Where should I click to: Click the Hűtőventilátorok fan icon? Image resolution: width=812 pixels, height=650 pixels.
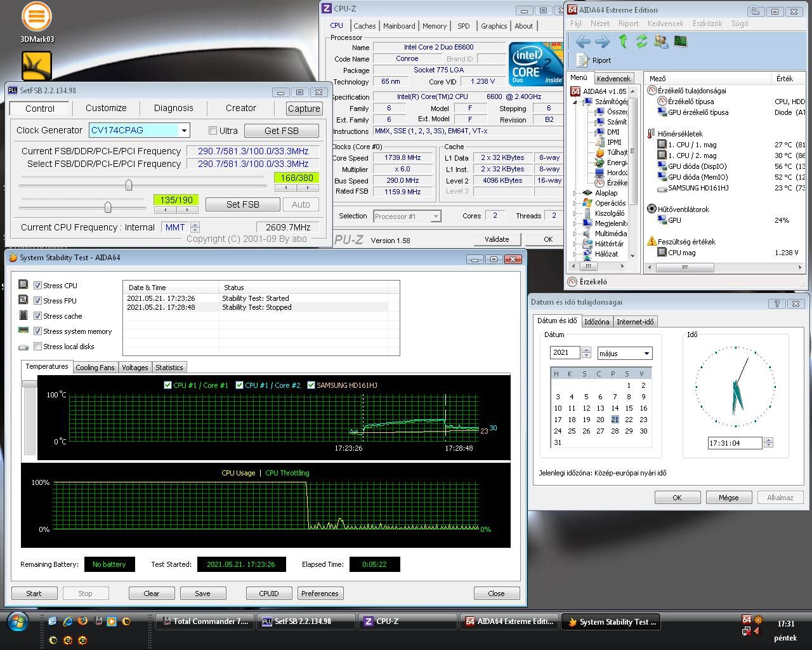652,209
